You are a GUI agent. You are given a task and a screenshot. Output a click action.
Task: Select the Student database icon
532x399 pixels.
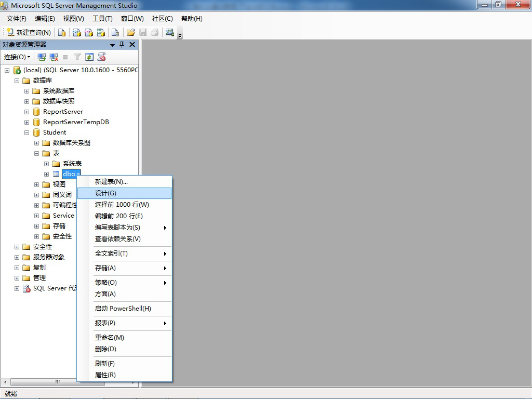coord(36,132)
